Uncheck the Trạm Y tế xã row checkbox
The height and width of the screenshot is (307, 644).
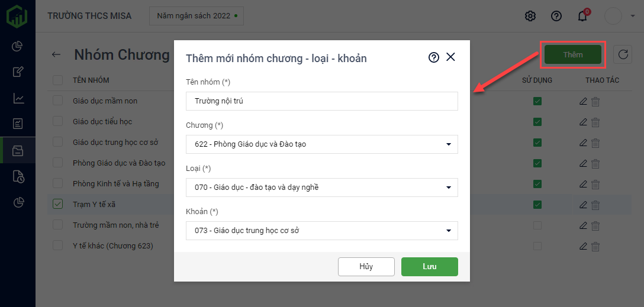(57, 204)
